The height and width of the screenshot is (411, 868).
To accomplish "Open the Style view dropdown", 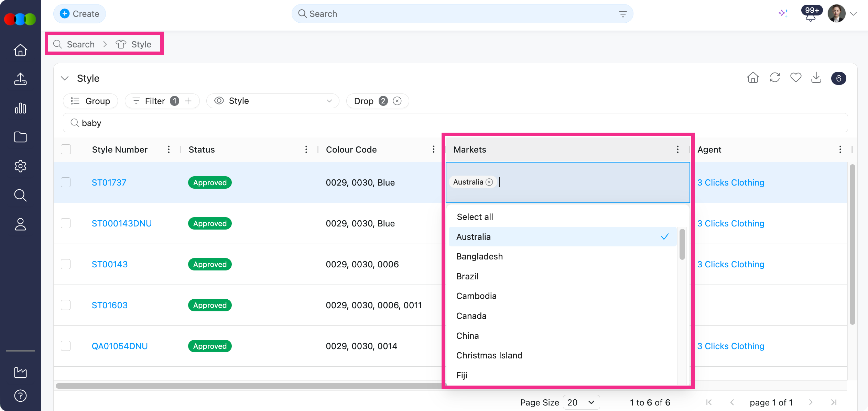I will (273, 101).
